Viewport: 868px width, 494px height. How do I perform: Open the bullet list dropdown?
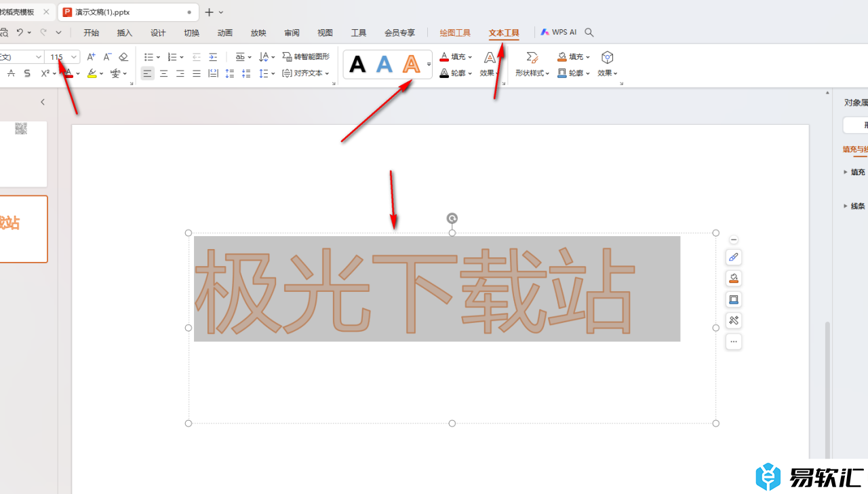pos(158,57)
